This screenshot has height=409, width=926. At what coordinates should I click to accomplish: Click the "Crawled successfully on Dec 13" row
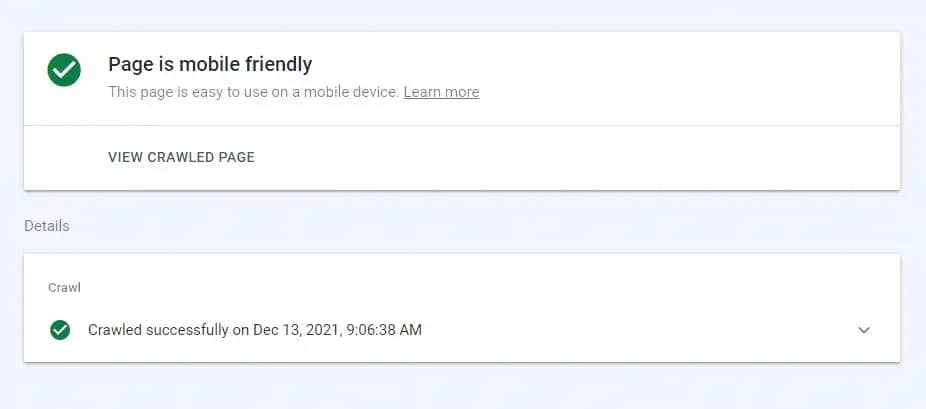[x=462, y=330]
